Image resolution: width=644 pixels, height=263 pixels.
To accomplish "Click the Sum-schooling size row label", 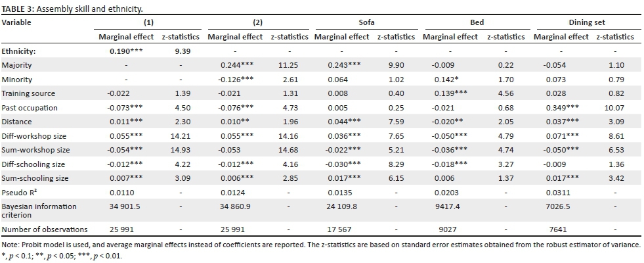I will tap(34, 178).
